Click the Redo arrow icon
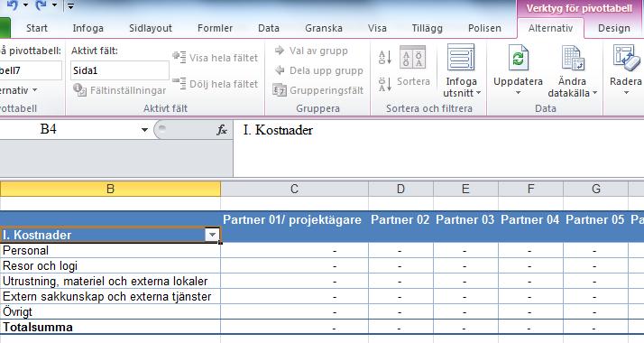This screenshot has width=644, height=343. (x=41, y=5)
